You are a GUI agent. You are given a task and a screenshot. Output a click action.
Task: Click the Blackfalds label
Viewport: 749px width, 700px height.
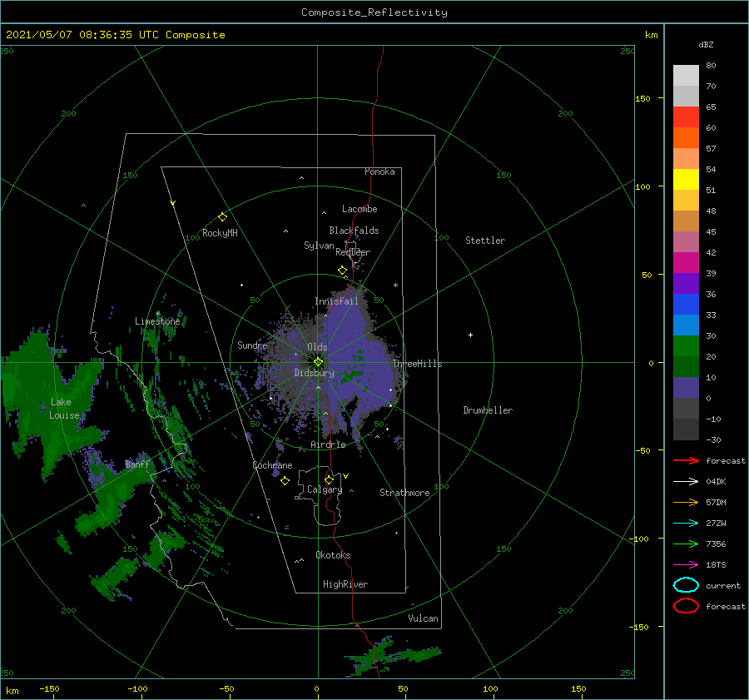354,231
